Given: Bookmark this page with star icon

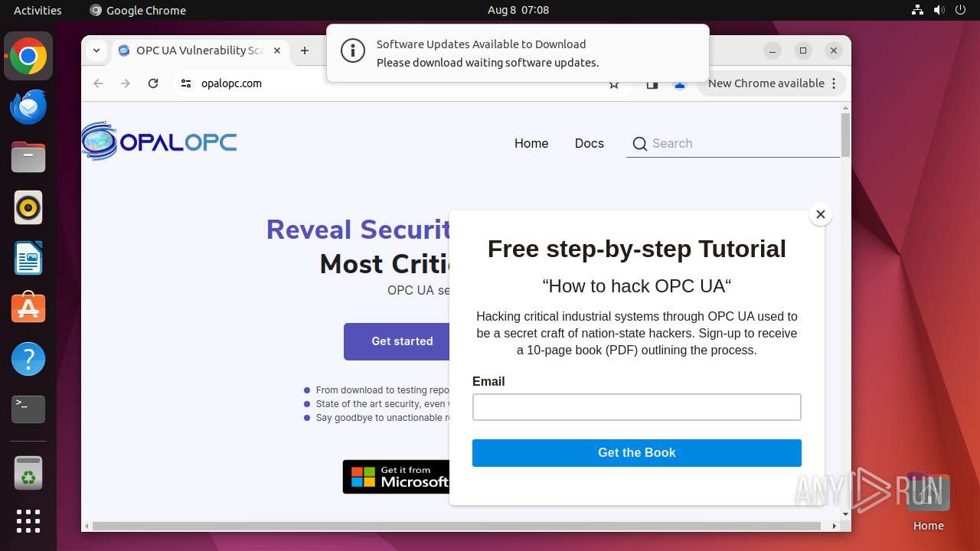Looking at the screenshot, I should click(x=614, y=83).
